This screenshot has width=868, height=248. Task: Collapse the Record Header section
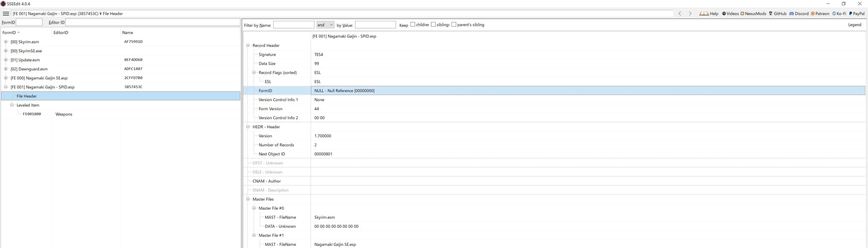[248, 45]
